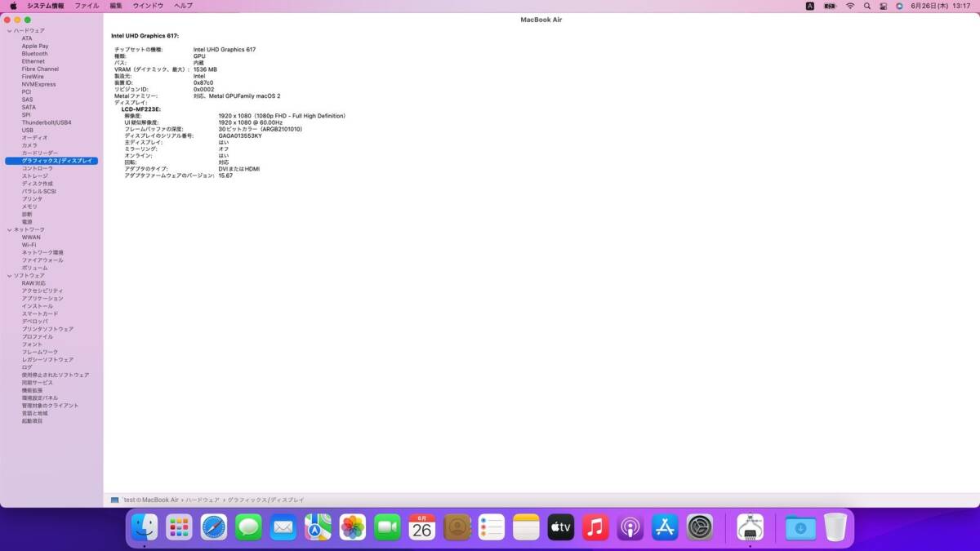980x551 pixels.
Task: Open the ファイル menu
Action: pos(87,6)
